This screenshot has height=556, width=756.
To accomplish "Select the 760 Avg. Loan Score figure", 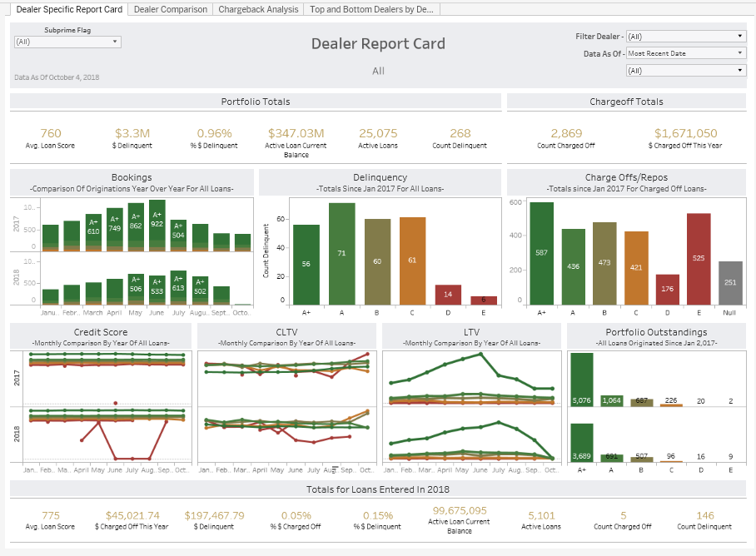I will click(50, 133).
